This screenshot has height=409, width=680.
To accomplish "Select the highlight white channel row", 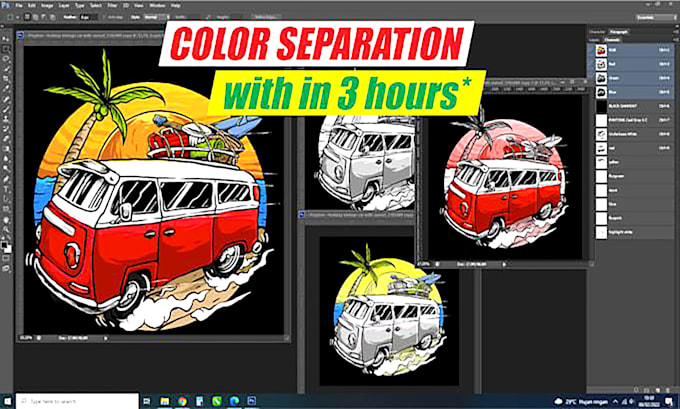I will (x=631, y=232).
